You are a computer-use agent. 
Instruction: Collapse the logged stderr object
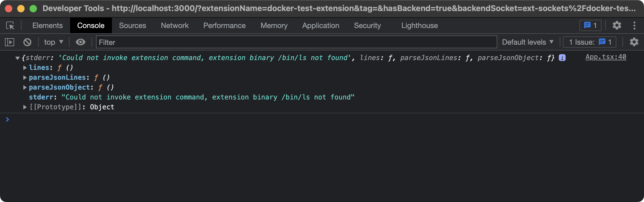tap(18, 58)
